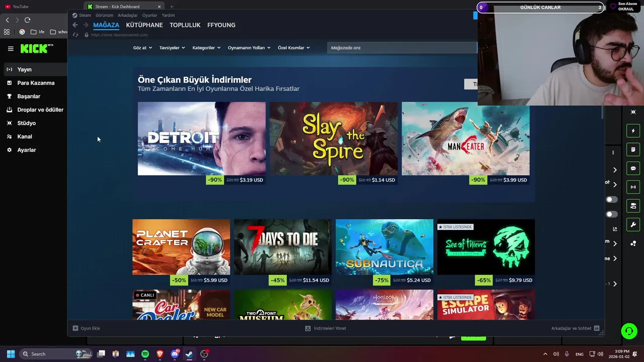Viewport: 644px width, 362px height.
Task: Select the KÜTÜPHANE tab in Steam
Action: pos(144,25)
